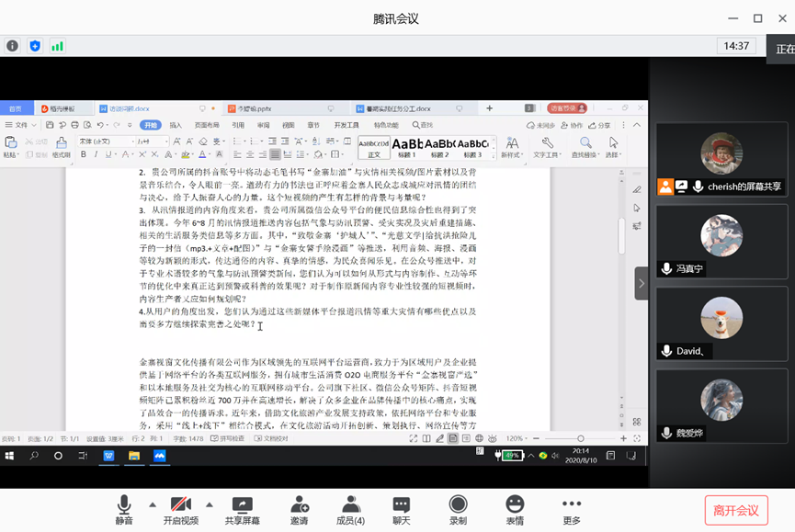Click the Windows Start button
The image size is (795, 532).
11,455
